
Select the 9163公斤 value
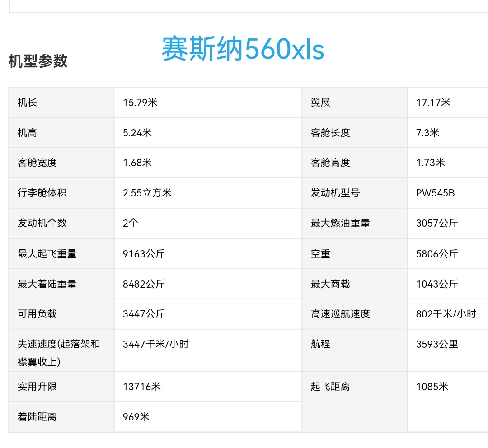(144, 254)
